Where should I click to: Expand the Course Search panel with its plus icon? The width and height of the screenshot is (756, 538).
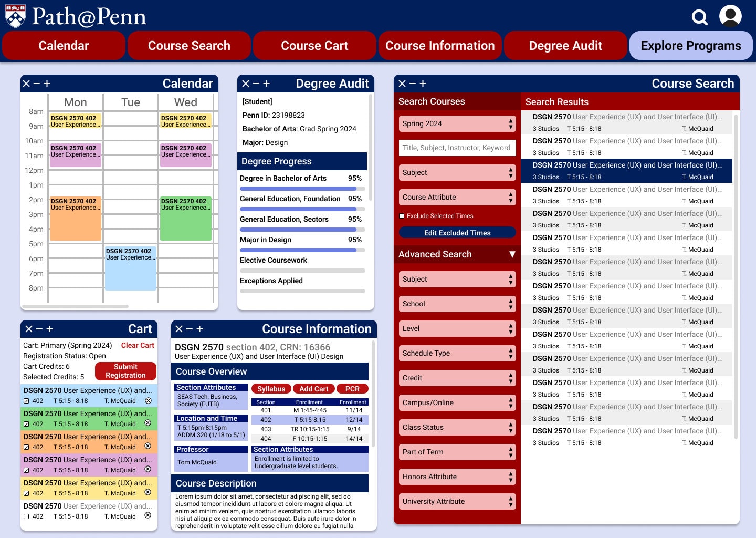pos(423,84)
